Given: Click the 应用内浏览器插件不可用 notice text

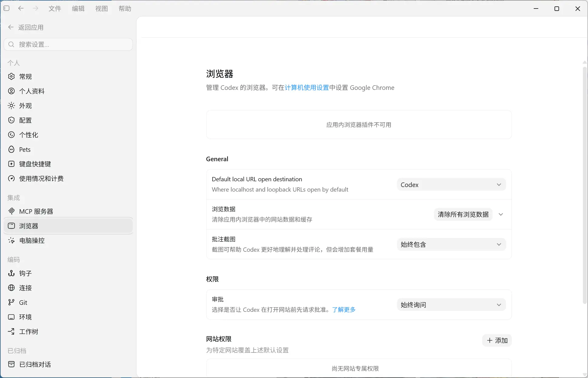Looking at the screenshot, I should pyautogui.click(x=359, y=125).
